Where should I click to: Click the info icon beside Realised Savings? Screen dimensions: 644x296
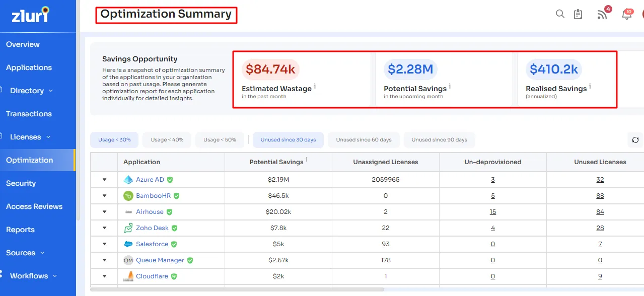[x=590, y=86]
